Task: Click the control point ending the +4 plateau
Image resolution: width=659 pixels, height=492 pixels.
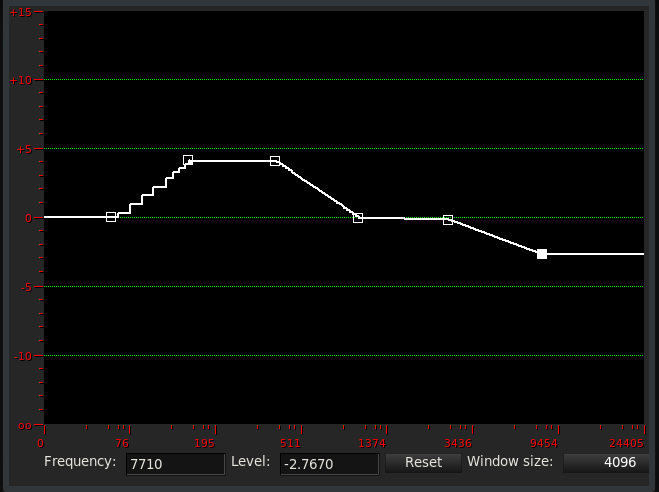Action: coord(275,160)
